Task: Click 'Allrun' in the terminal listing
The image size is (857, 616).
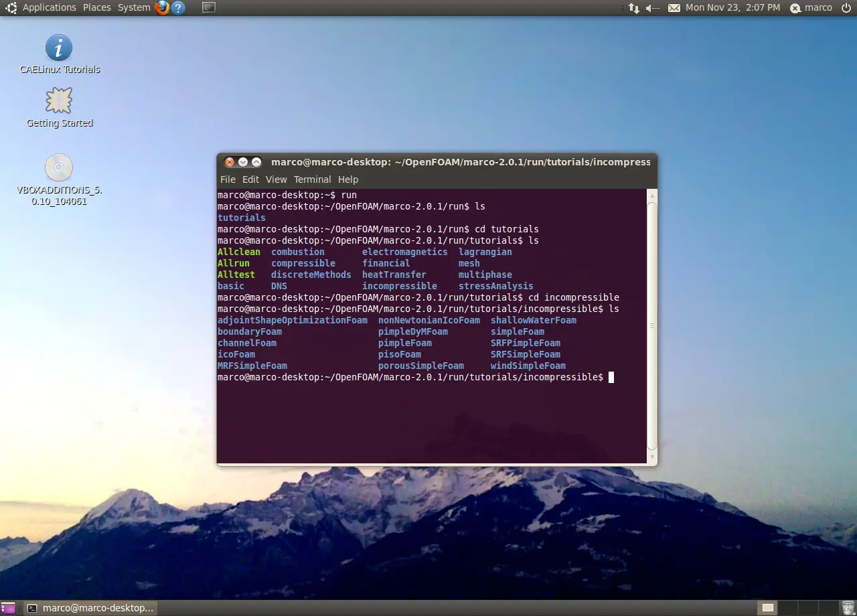Action: click(234, 264)
